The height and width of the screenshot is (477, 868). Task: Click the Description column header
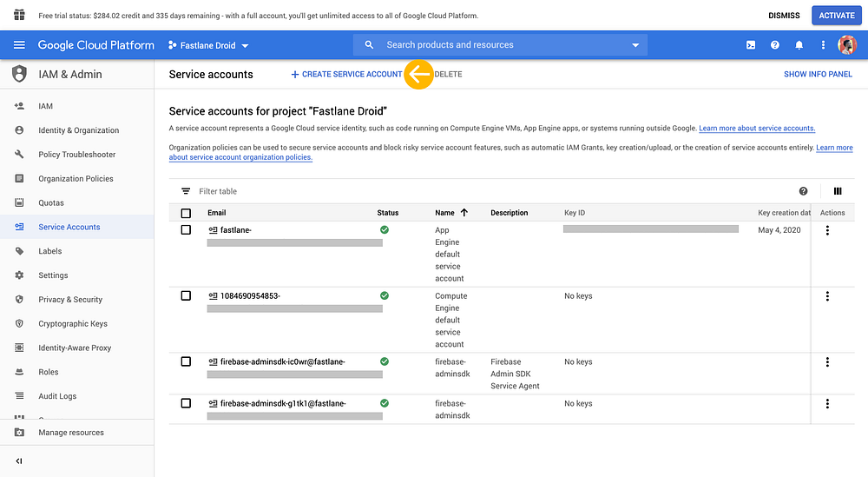[510, 213]
